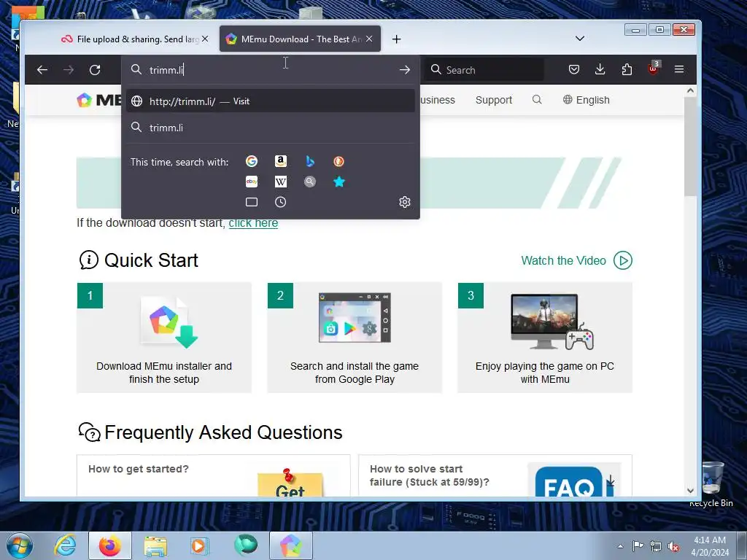
Task: Click the Enjoy playing on PC step image
Action: pos(551,322)
